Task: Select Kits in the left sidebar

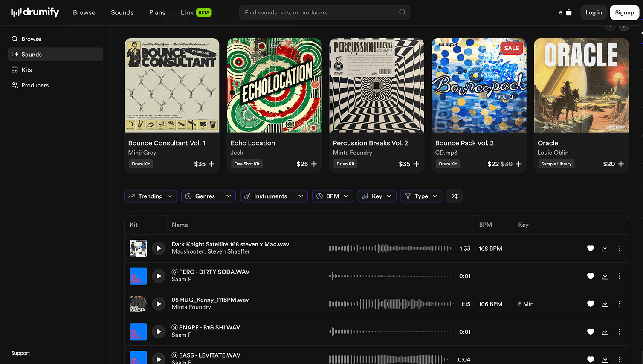Action: pos(26,70)
